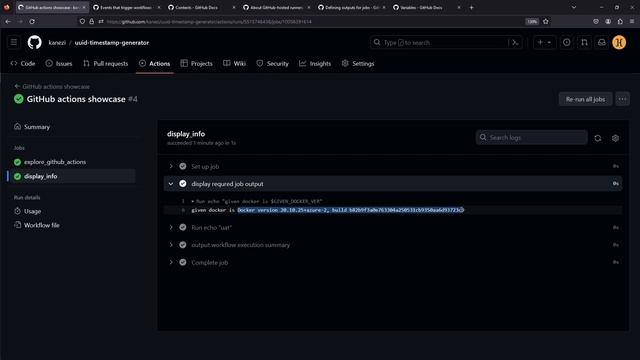Image resolution: width=640 pixels, height=360 pixels.
Task: Open the Firefox application menu
Action: coord(632,21)
